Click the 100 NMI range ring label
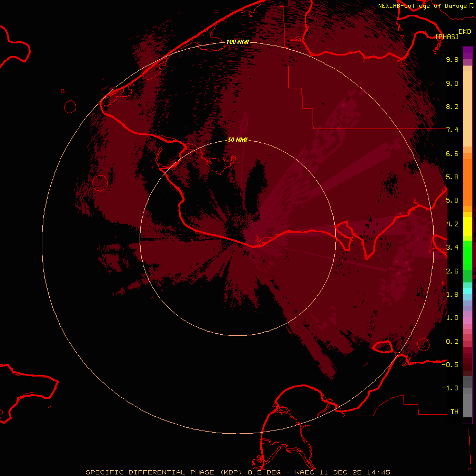Viewport: 476px width, 476px height. click(237, 42)
